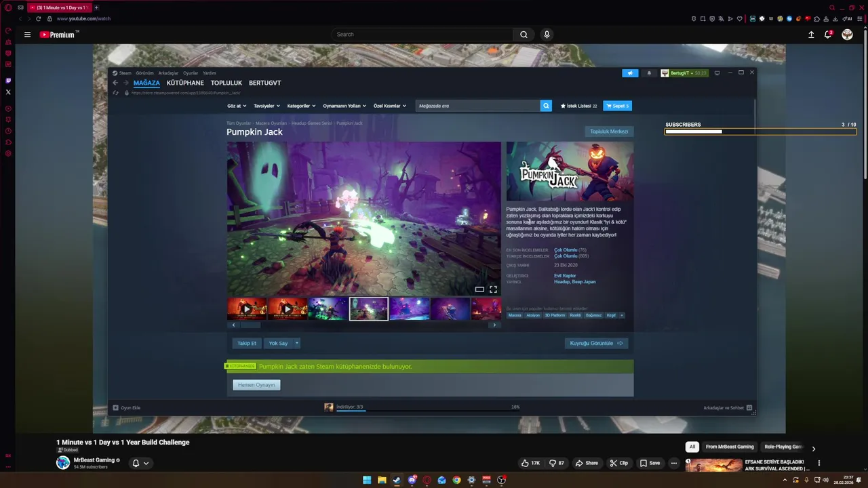Like the MrBeast Gaming video
Screen dimensions: 868x488
530,463
